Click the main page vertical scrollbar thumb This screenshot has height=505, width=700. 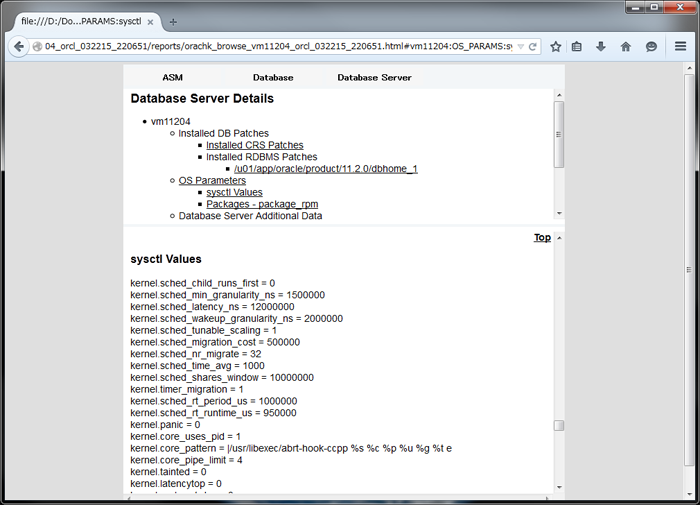point(689,270)
